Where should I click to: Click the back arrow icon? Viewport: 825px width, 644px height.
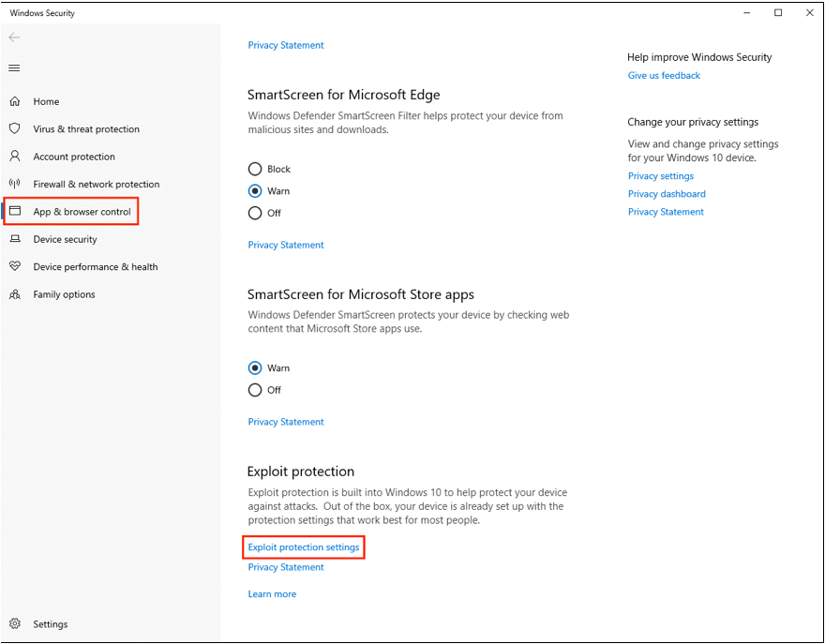(x=14, y=37)
